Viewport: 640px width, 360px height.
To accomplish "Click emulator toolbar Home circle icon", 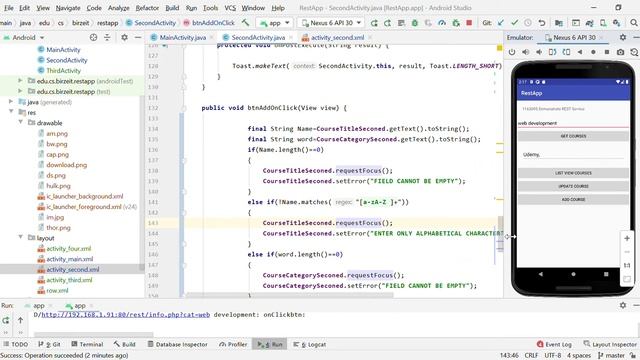I will 593,52.
